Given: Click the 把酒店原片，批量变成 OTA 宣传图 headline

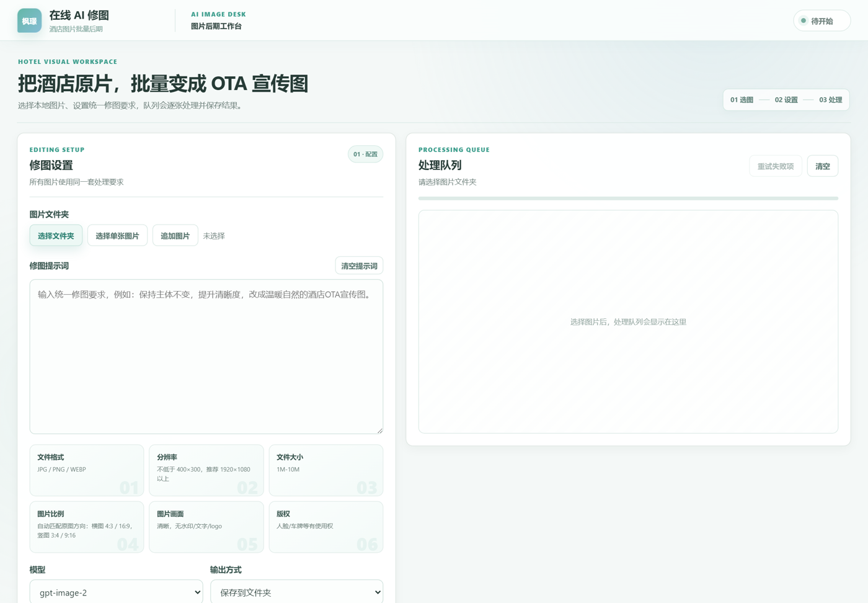Looking at the screenshot, I should click(x=163, y=84).
